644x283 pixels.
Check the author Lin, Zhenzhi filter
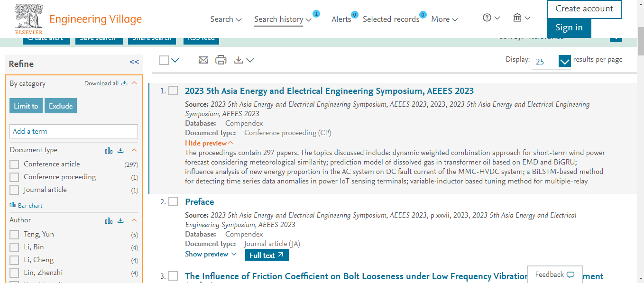click(14, 273)
